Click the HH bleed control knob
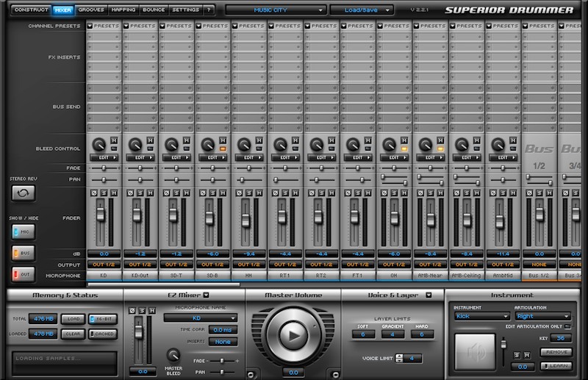 coord(244,144)
